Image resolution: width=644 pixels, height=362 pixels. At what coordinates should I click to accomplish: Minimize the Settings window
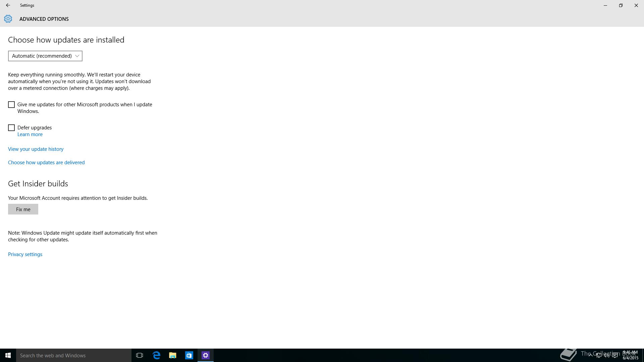(605, 5)
